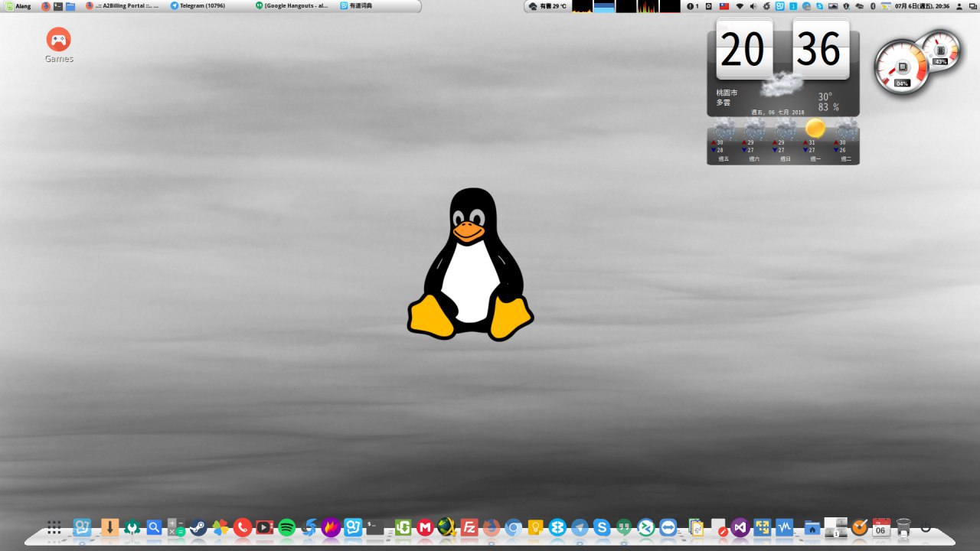Open the Wi-Fi network indicator
This screenshot has height=551, width=980.
pos(740,6)
